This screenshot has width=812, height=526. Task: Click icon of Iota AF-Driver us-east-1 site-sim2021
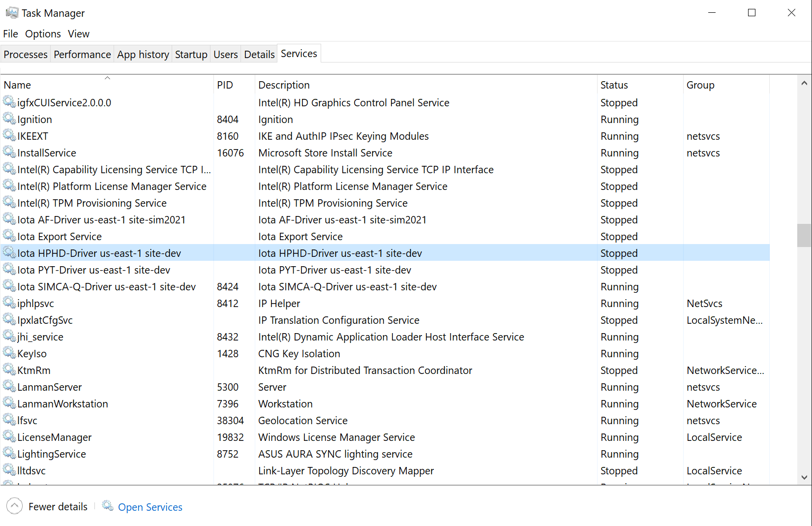[9, 219]
